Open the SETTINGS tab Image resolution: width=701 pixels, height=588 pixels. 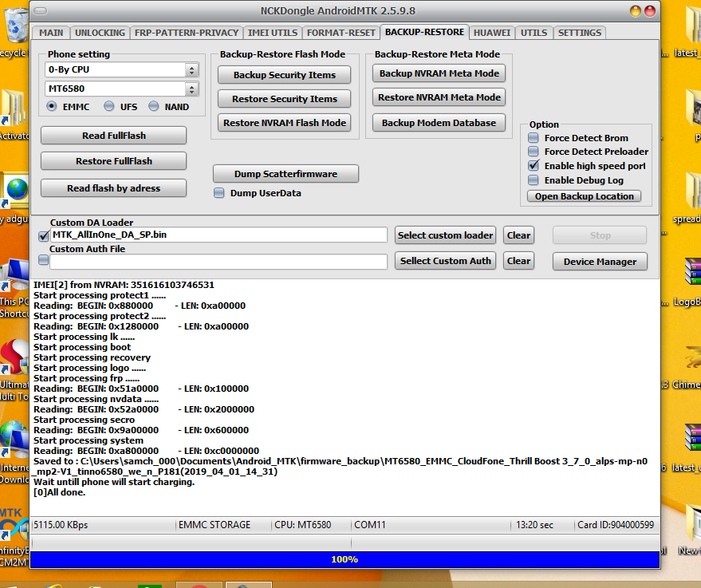(580, 33)
